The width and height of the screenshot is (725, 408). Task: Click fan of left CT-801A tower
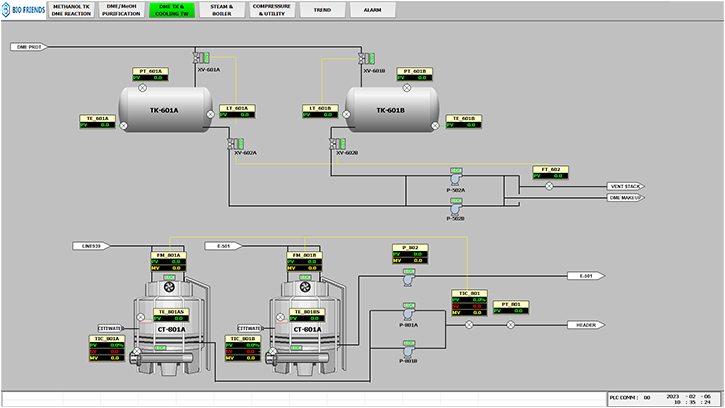pyautogui.click(x=169, y=288)
